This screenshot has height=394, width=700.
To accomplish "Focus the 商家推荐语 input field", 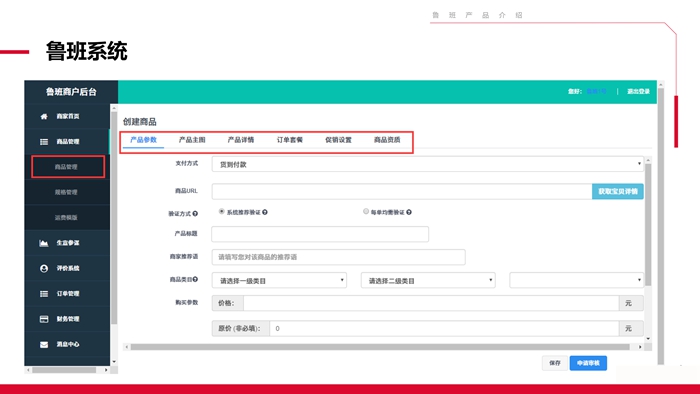I will point(338,257).
